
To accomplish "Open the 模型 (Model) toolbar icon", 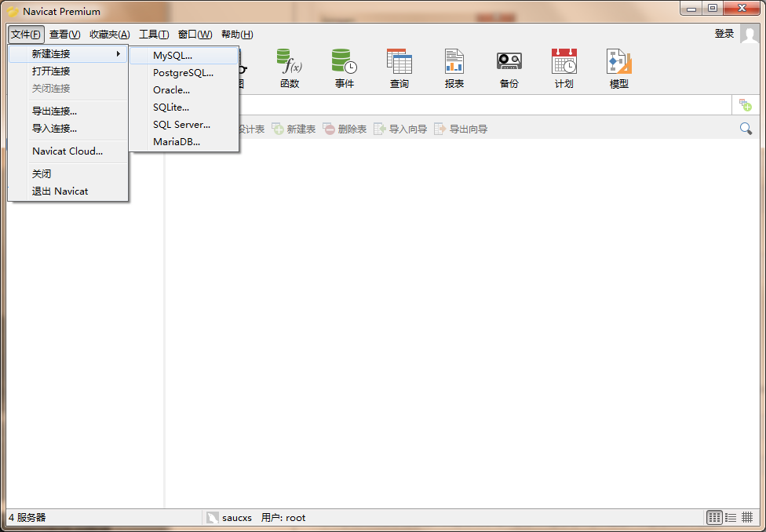I will [619, 68].
